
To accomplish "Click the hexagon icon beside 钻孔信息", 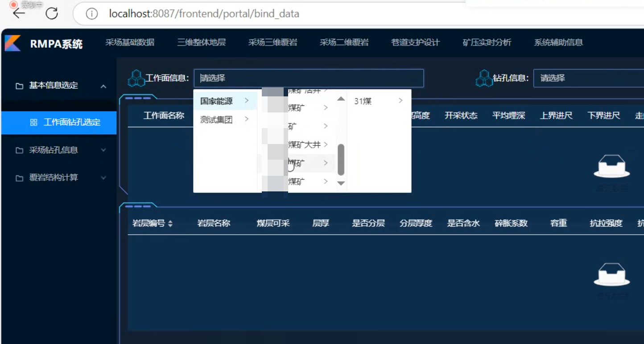I will click(484, 79).
